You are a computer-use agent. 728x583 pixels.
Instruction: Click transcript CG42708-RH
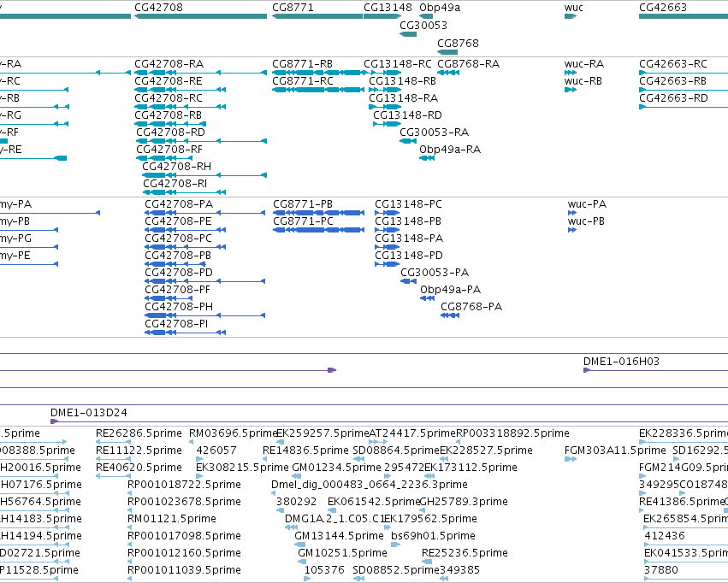pyautogui.click(x=176, y=167)
